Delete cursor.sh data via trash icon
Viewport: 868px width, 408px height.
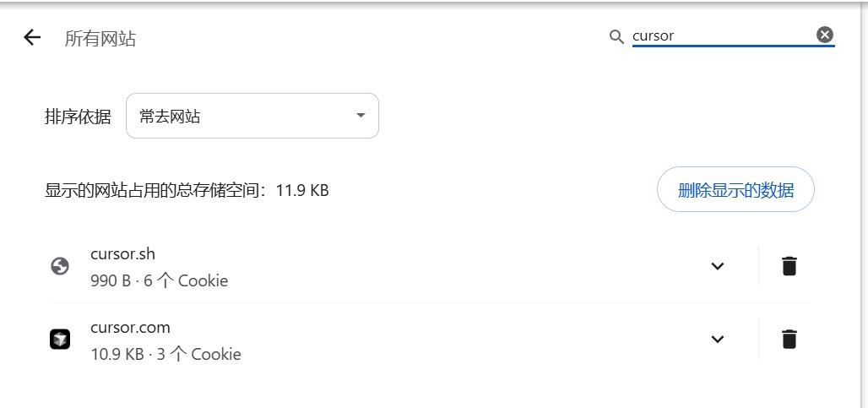click(x=789, y=266)
